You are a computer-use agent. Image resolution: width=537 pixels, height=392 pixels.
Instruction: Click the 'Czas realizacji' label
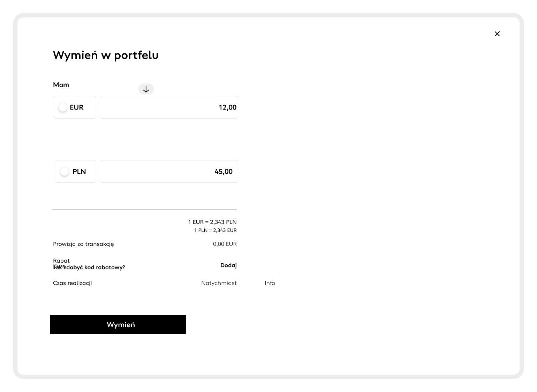[73, 283]
